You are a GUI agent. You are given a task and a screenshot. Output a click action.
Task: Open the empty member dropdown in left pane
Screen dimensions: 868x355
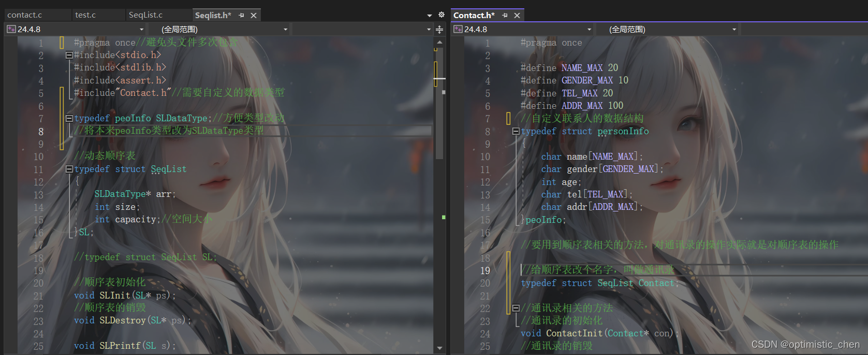pos(429,30)
